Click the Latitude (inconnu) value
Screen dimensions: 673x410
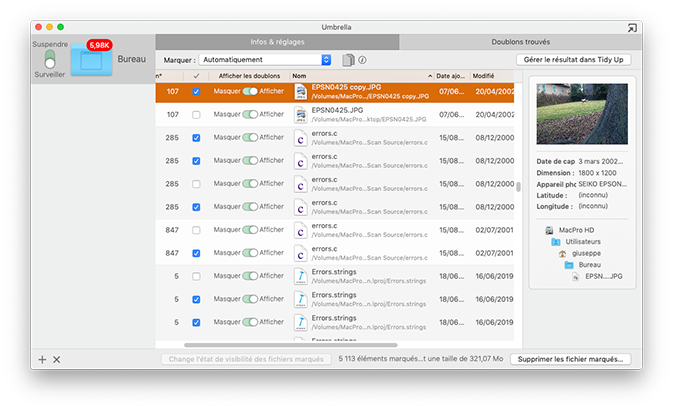click(593, 195)
